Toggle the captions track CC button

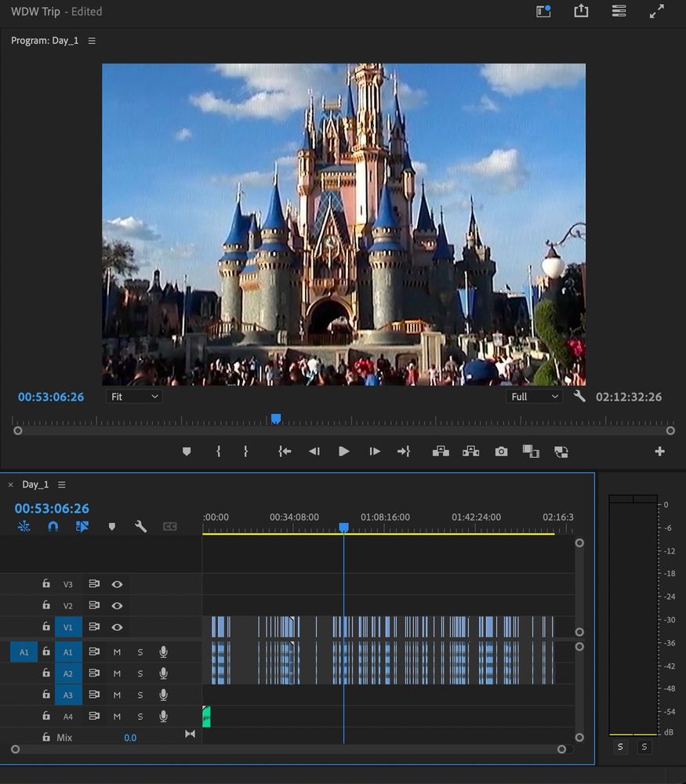(170, 526)
